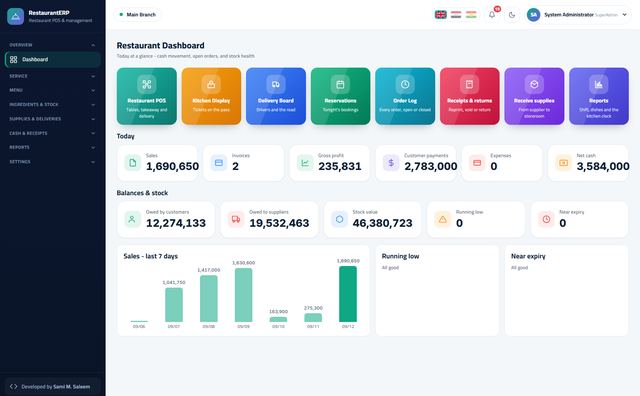Toggle dark mode moon icon
The width and height of the screenshot is (640, 396).
pos(512,15)
